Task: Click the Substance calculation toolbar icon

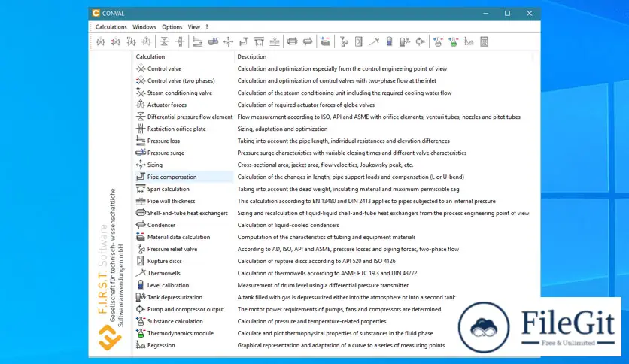Action: point(438,41)
